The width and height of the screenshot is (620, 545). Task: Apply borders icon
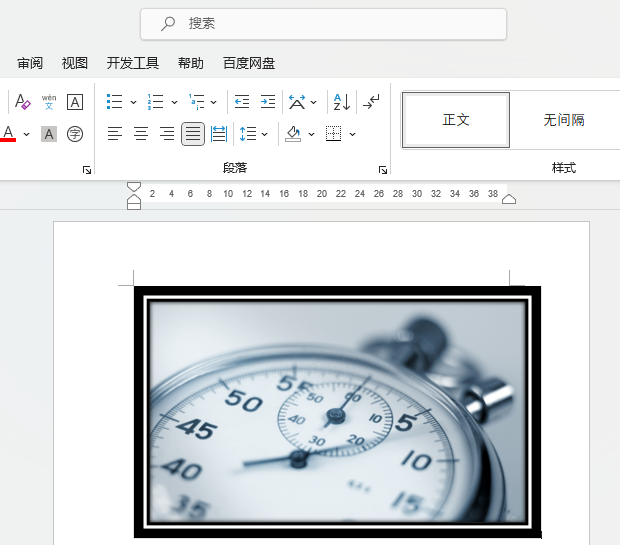click(333, 134)
